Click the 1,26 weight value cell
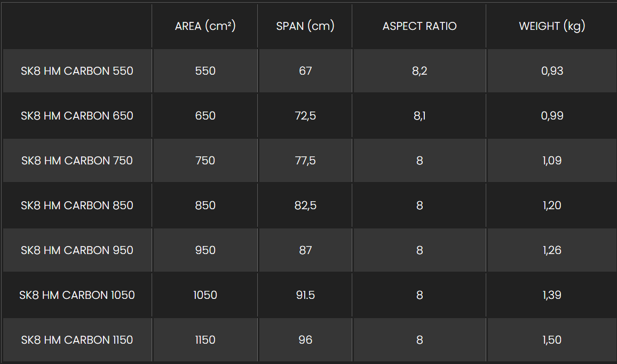Image resolution: width=617 pixels, height=364 pixels. coord(552,250)
